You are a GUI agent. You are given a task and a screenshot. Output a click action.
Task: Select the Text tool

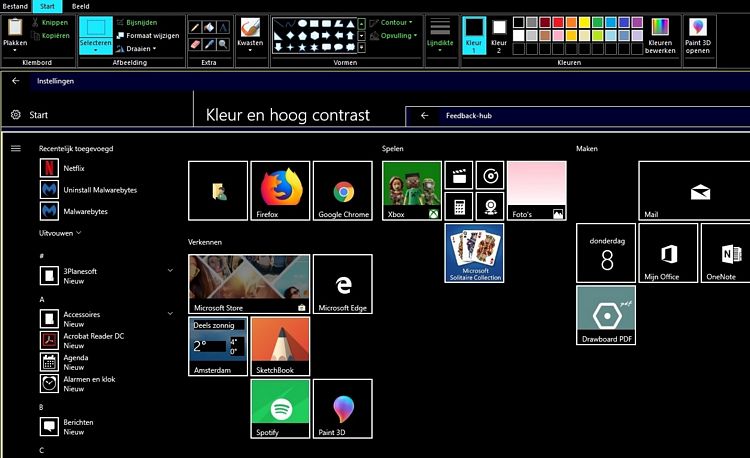[223, 27]
